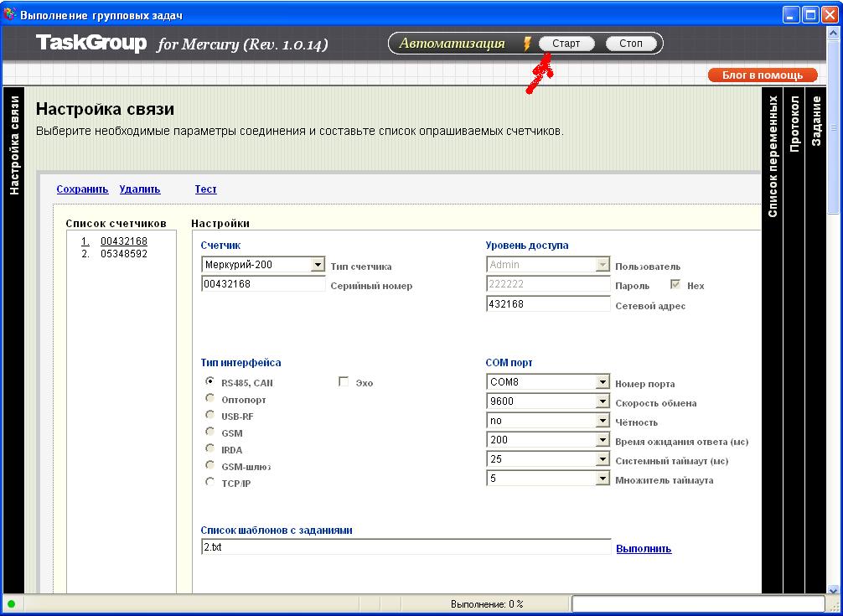843x616 pixels.
Task: Click the Сохранить link
Action: click(82, 189)
